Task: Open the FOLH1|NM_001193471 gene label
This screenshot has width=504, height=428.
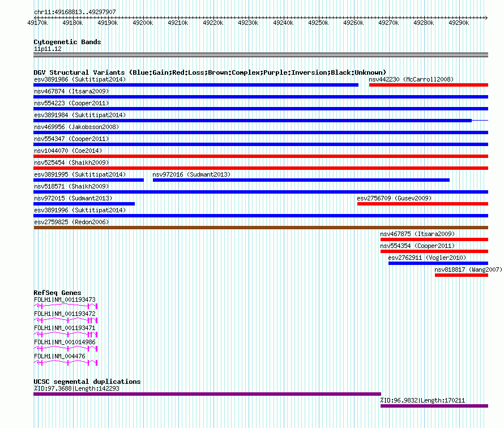Action: (x=65, y=328)
